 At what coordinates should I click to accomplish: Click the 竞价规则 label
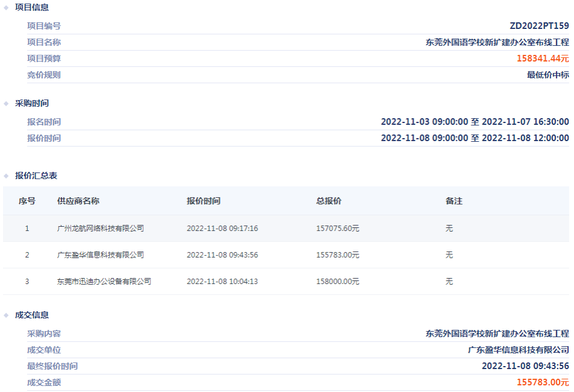[44, 75]
